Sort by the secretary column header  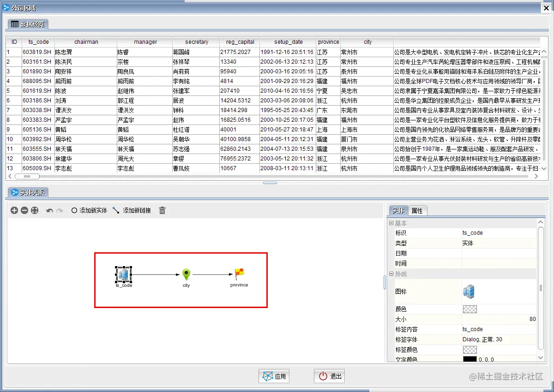(196, 42)
